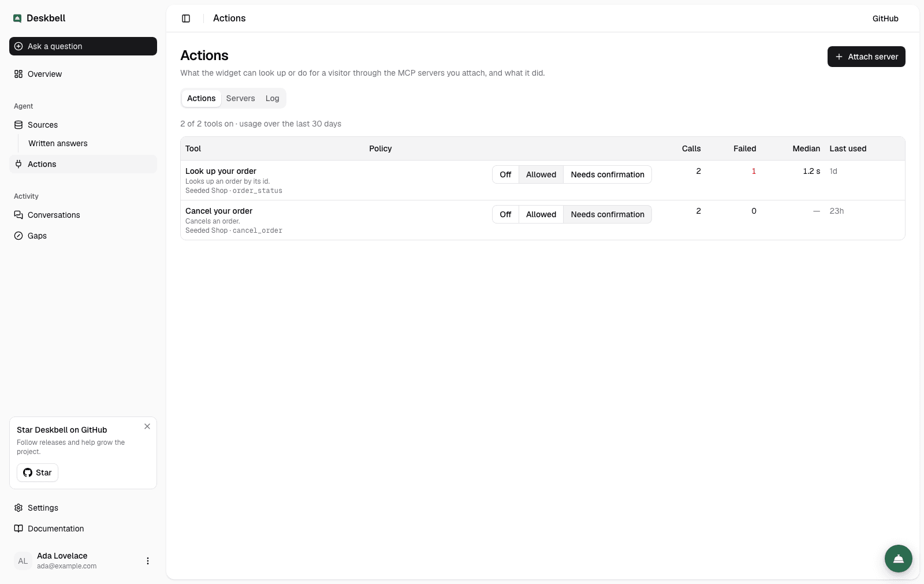The height and width of the screenshot is (584, 924).
Task: Switch to the Servers tab
Action: click(x=240, y=98)
